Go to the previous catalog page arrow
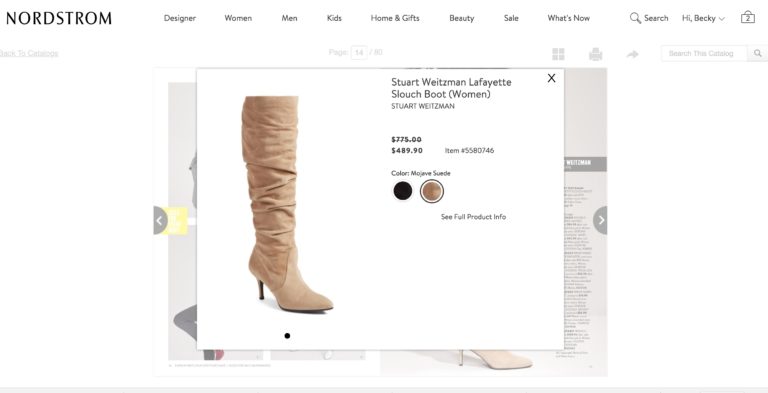768x393 pixels. tap(160, 221)
